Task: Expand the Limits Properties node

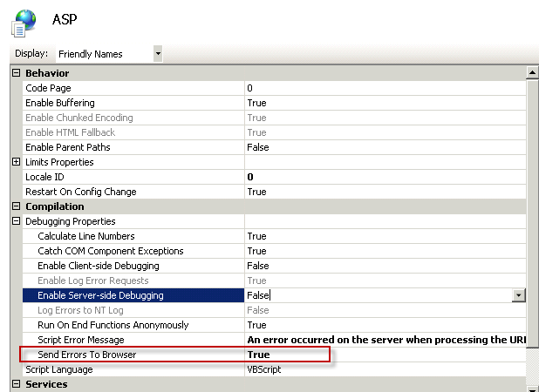Action: 17,162
